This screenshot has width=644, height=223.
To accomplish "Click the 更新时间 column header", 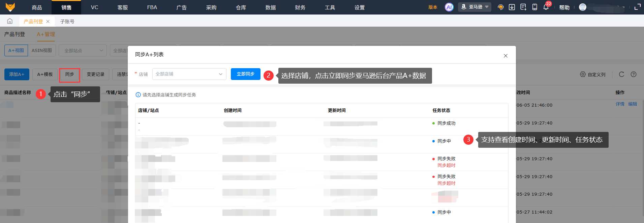I will 337,110.
